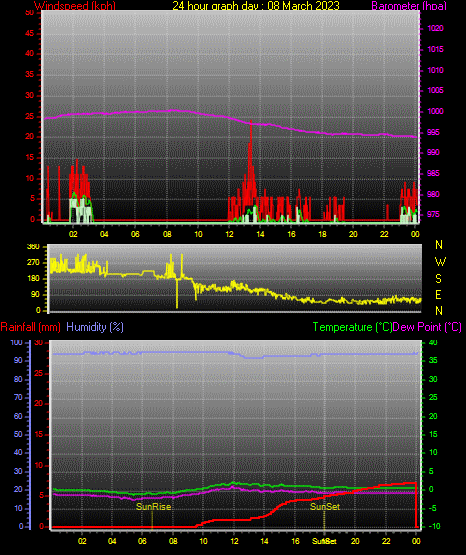The image size is (466, 555).
Task: Select the Temperature (°C) legend label
Action: [x=352, y=327]
